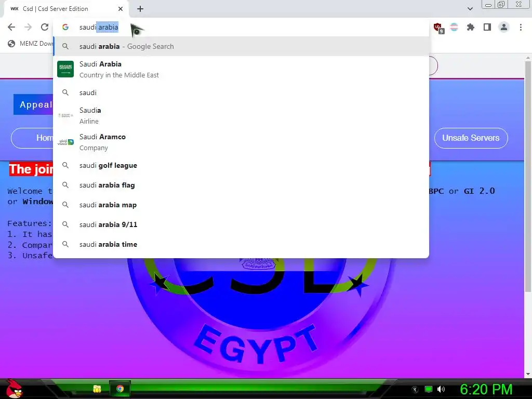The width and height of the screenshot is (532, 399).
Task: Expand hidden tray icons arrow
Action: pyautogui.click(x=415, y=390)
